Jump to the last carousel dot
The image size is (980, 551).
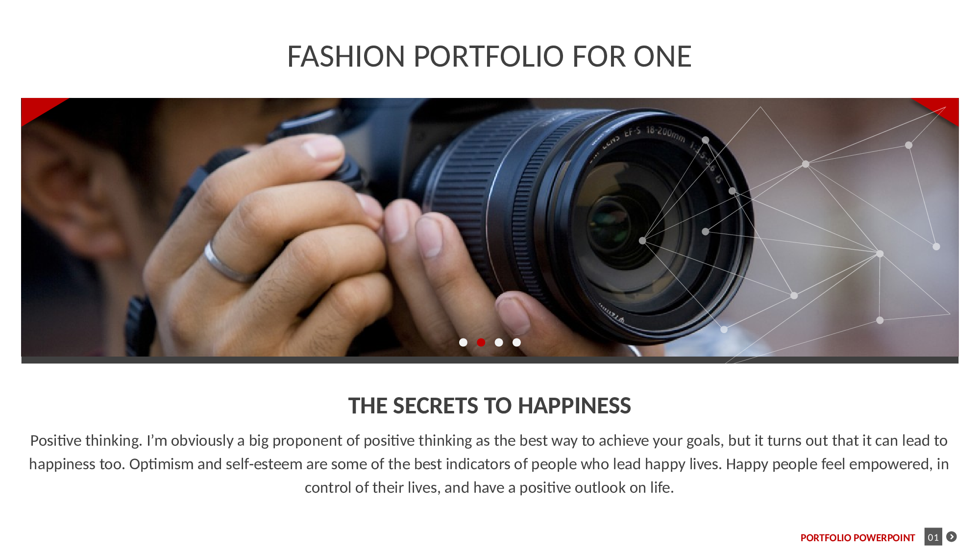[516, 342]
